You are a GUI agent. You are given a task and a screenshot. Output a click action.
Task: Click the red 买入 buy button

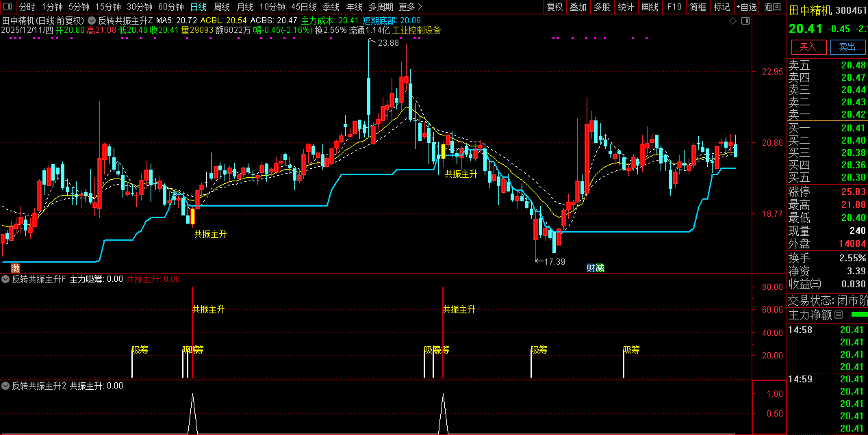[x=808, y=47]
